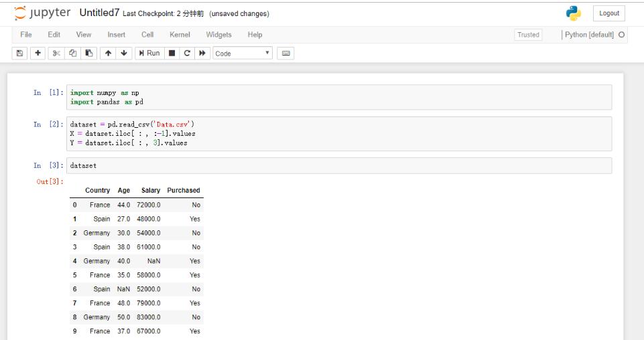The width and height of the screenshot is (644, 340).
Task: Cut selected cells with scissors icon
Action: (x=56, y=54)
